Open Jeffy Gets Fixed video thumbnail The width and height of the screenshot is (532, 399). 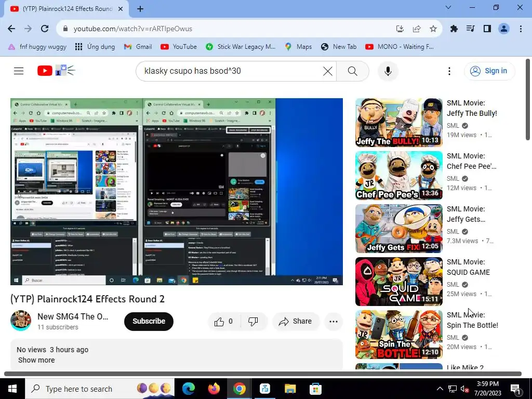[398, 229]
